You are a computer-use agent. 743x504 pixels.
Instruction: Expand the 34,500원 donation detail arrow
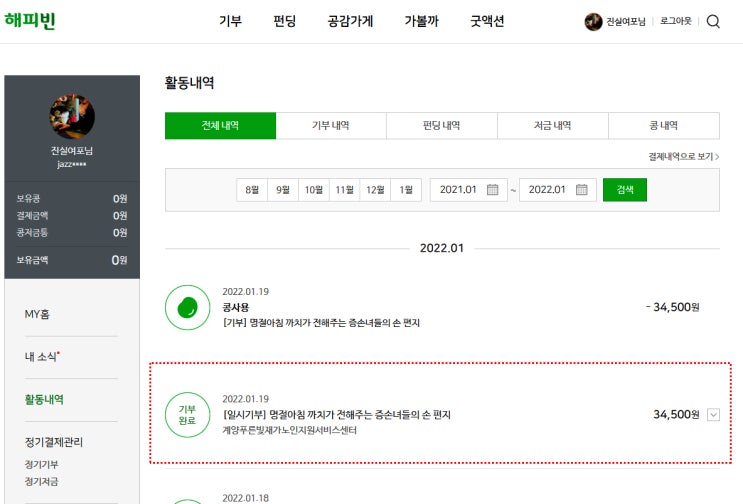click(713, 414)
